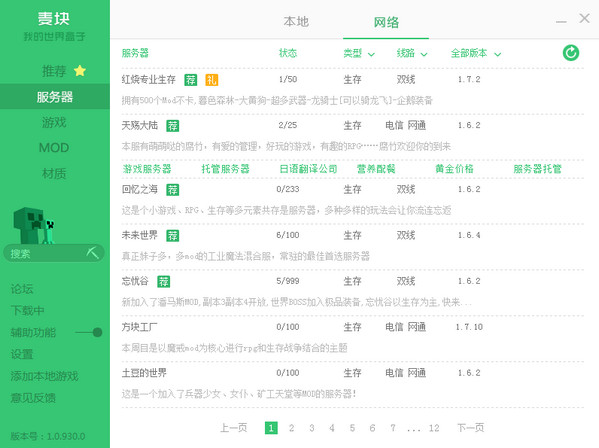Open 意见反馈 feedback
This screenshot has height=448, width=599.
(x=33, y=398)
